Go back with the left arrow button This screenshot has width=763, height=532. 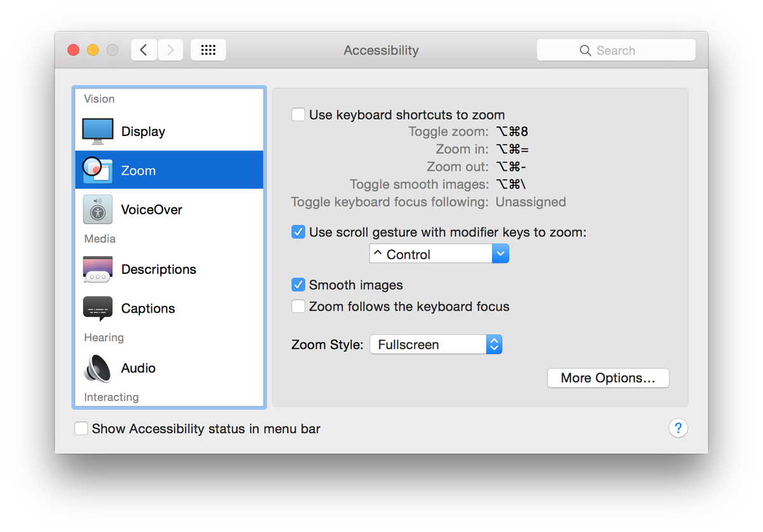pyautogui.click(x=144, y=50)
